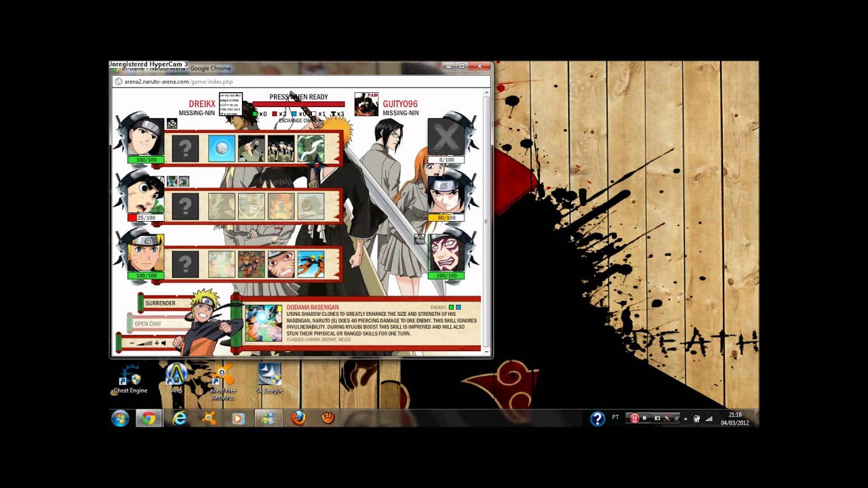This screenshot has height=488, width=868.
Task: Click the Press When Ready red bar
Action: point(298,105)
